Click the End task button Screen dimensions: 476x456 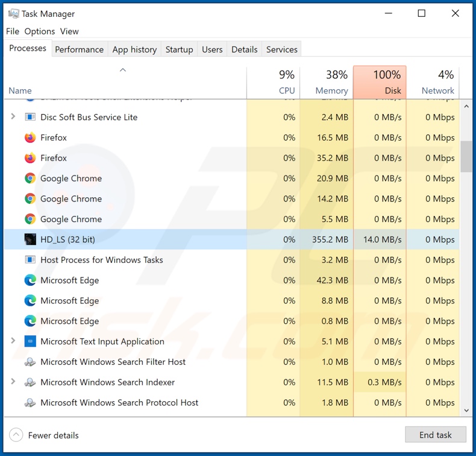point(435,435)
